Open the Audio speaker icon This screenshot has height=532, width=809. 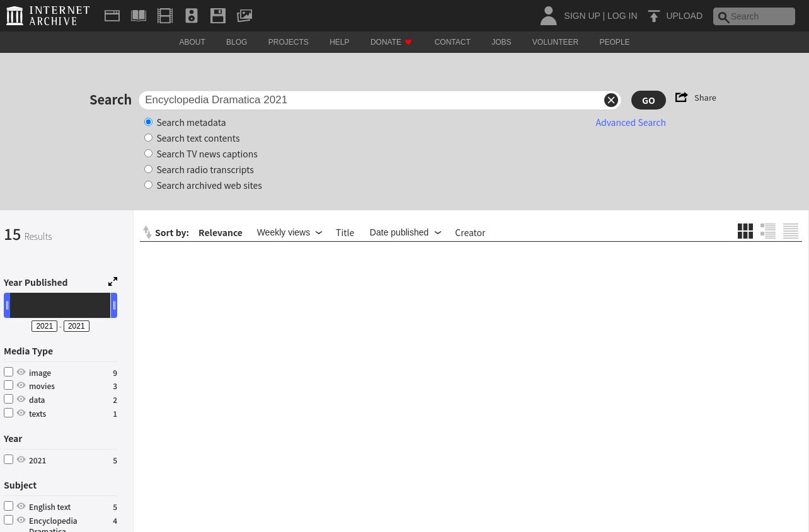(x=192, y=16)
